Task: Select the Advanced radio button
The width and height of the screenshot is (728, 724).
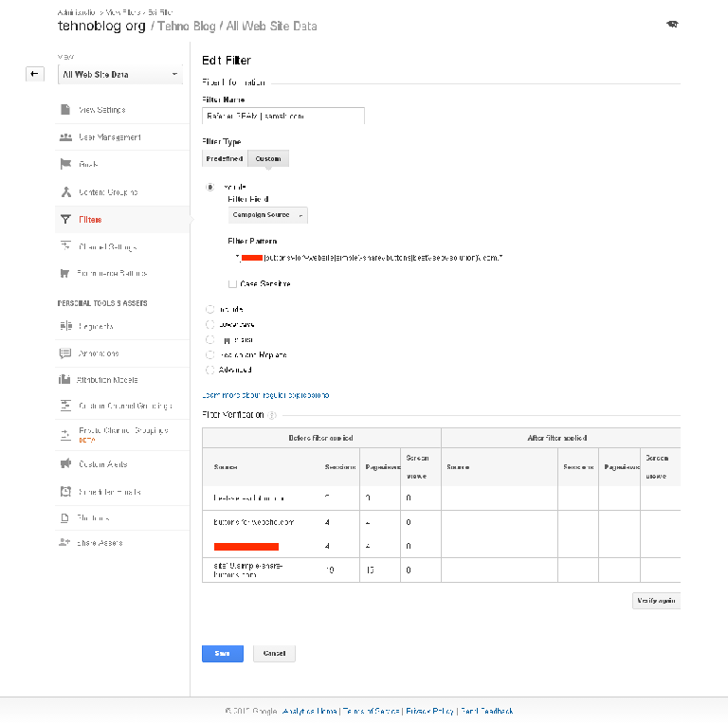Action: coord(209,370)
